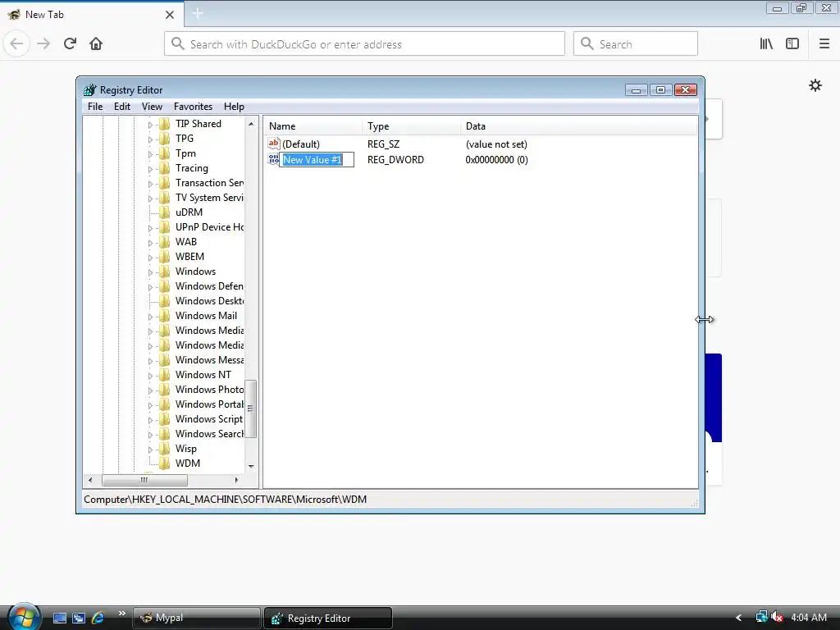Go back in browser history
Viewport: 840px width, 630px height.
(x=16, y=44)
